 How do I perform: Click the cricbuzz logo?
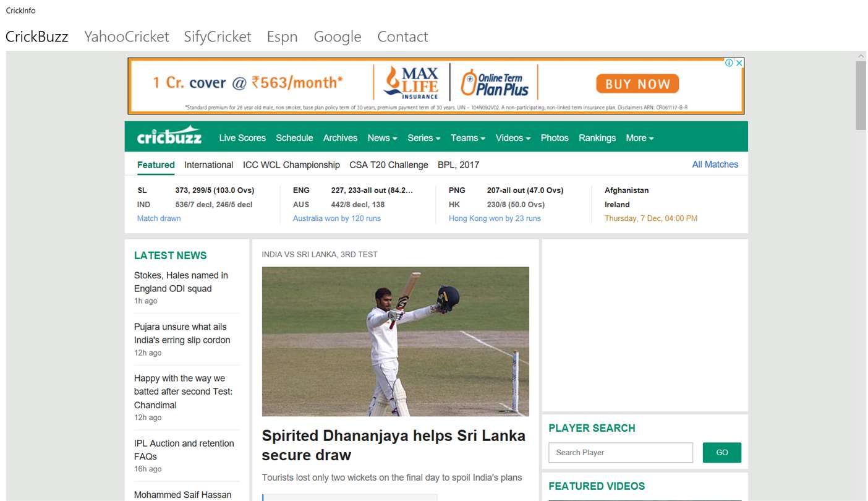[x=169, y=135]
